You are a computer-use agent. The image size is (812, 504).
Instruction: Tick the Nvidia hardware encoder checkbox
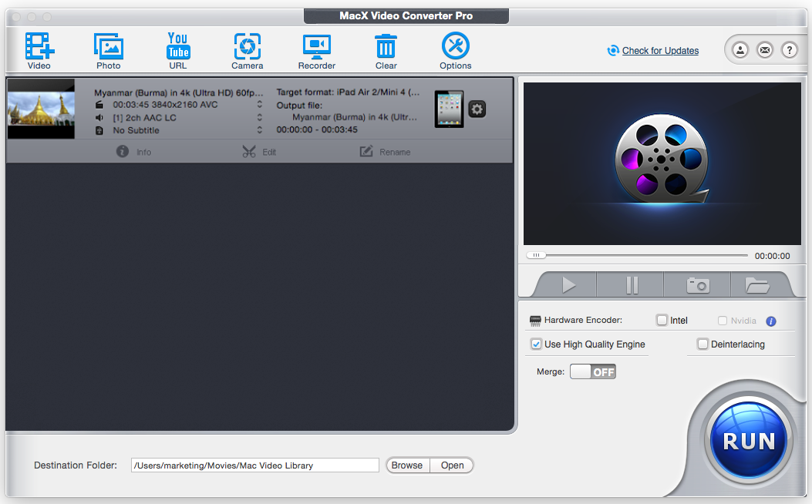click(723, 321)
